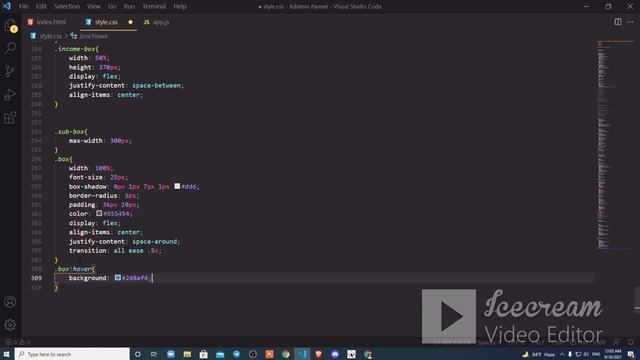This screenshot has height=360, width=640.
Task: Click the ENG language indicator
Action: (x=596, y=354)
